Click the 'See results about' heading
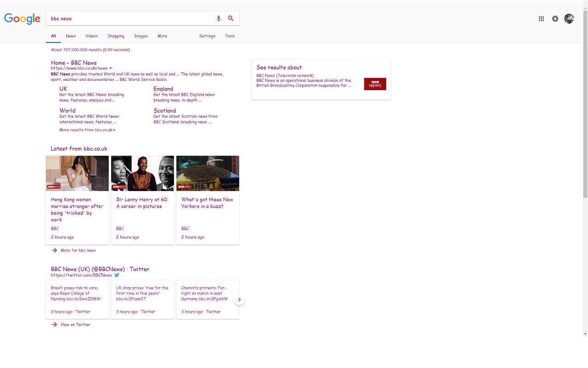 279,67
